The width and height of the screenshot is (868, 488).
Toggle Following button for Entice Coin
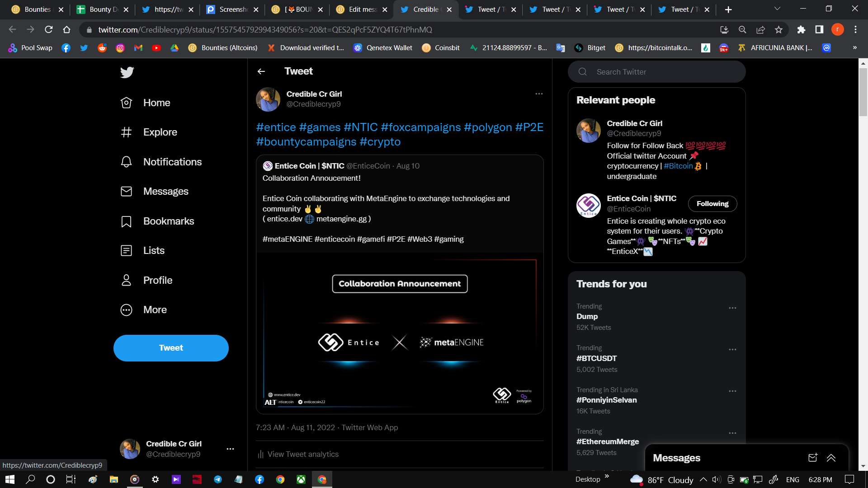(712, 204)
